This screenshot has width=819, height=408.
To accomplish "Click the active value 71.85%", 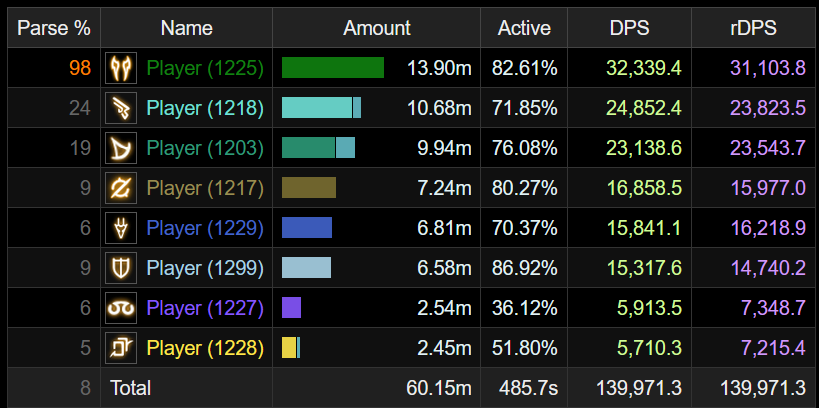I will tap(524, 108).
